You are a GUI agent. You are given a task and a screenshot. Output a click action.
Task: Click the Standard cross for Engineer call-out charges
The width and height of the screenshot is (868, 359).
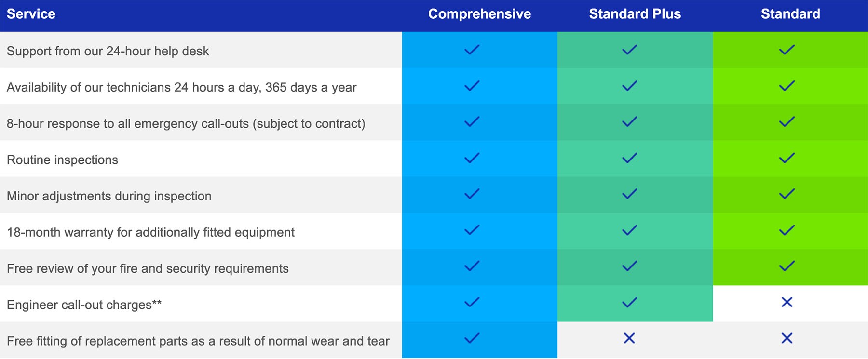(x=787, y=302)
